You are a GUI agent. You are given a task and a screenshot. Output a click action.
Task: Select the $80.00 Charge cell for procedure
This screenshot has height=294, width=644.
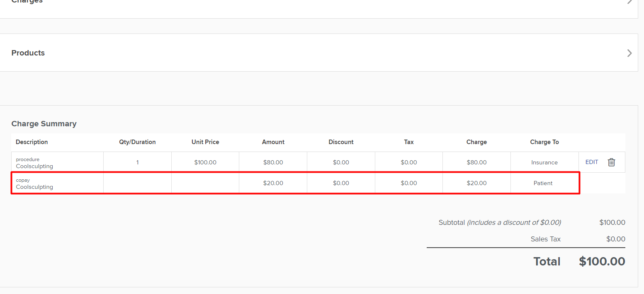[476, 162]
